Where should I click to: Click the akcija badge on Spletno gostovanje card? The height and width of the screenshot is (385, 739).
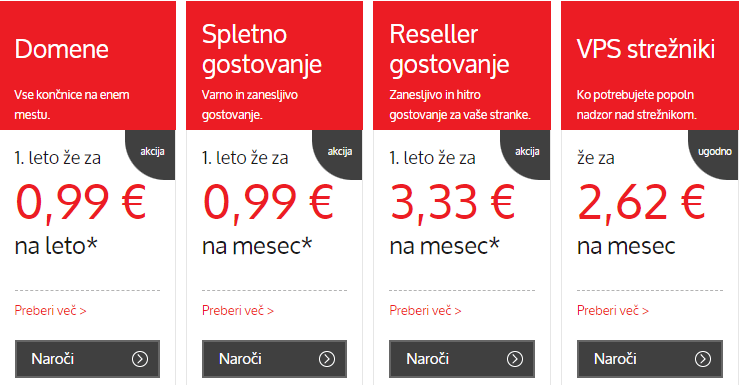pos(340,152)
